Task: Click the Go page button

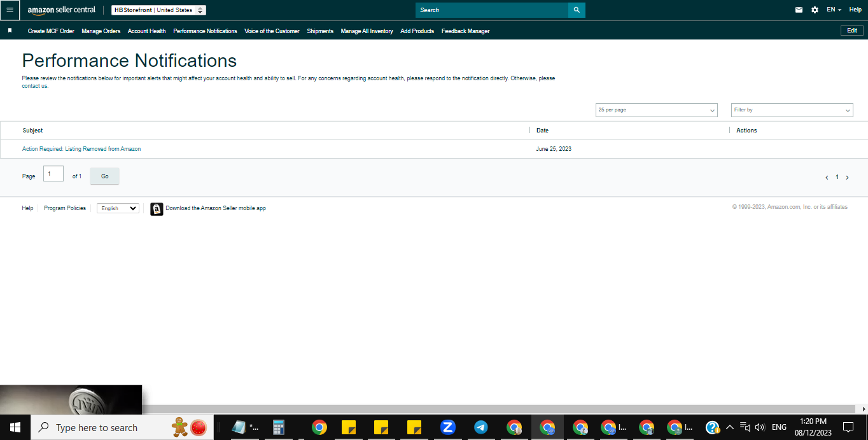Action: [104, 176]
